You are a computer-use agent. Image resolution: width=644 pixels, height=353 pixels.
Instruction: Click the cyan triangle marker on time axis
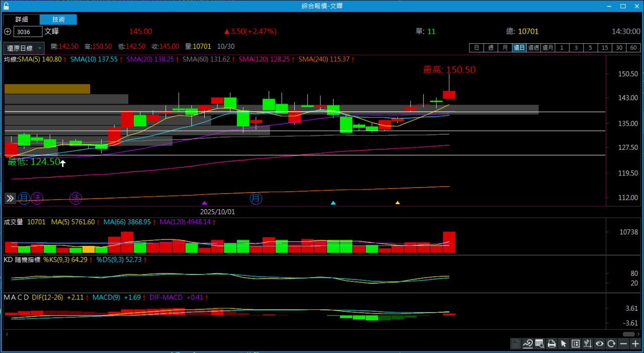coord(333,203)
